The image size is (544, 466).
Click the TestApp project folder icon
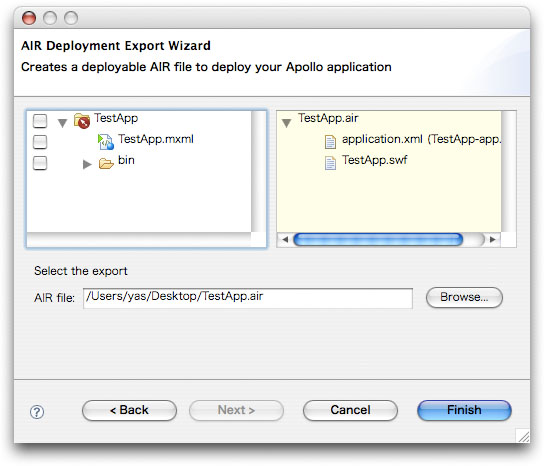point(82,121)
